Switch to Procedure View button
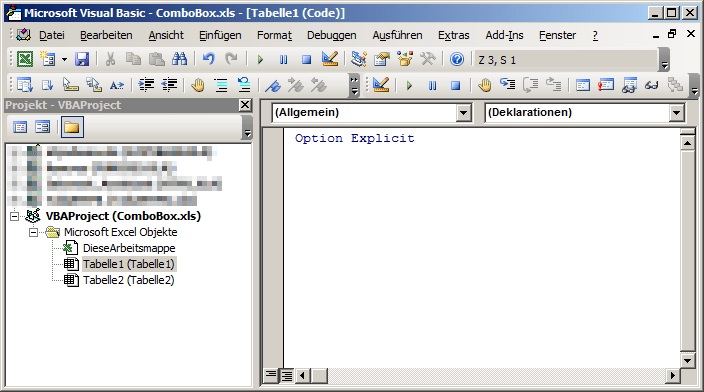Viewport: 704px width, 392px height. 271,374
